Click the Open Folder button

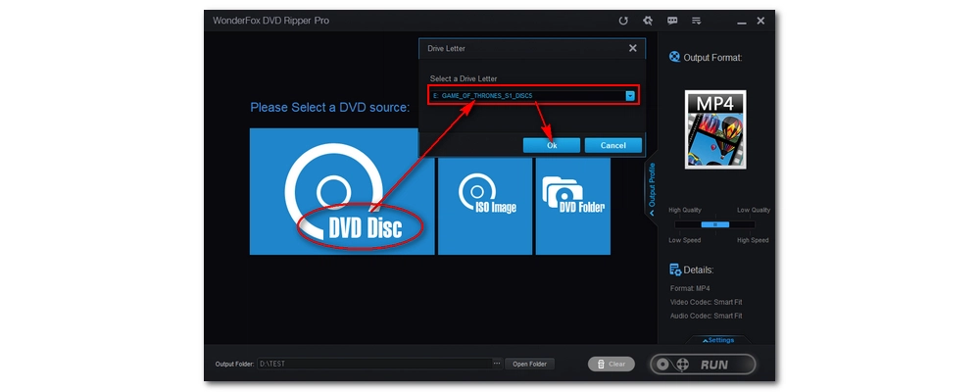point(529,364)
